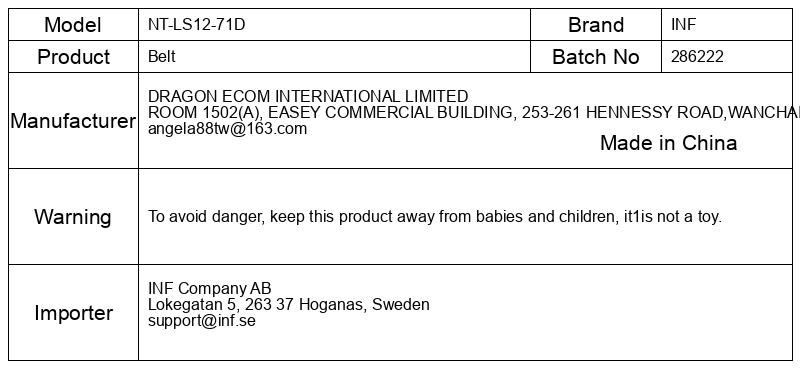800x380 pixels.
Task: Select DRAGON ECOM INTERNATIONAL LIMITED text
Action: point(308,96)
